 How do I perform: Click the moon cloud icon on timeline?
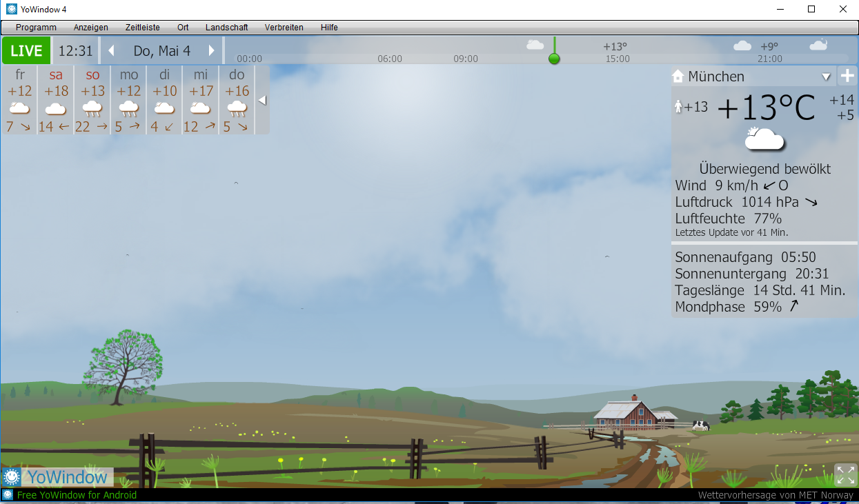coord(818,45)
